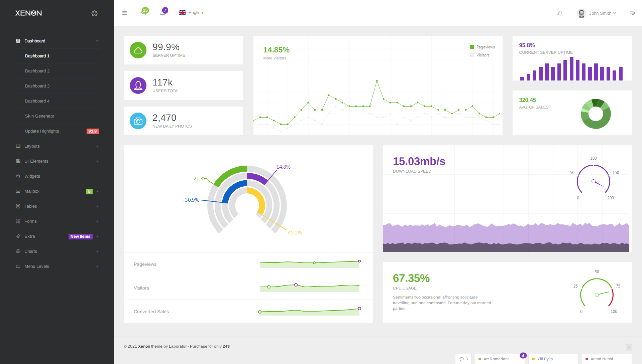The height and width of the screenshot is (364, 642).
Task: Open the mail envelope notifications icon
Action: tap(143, 13)
